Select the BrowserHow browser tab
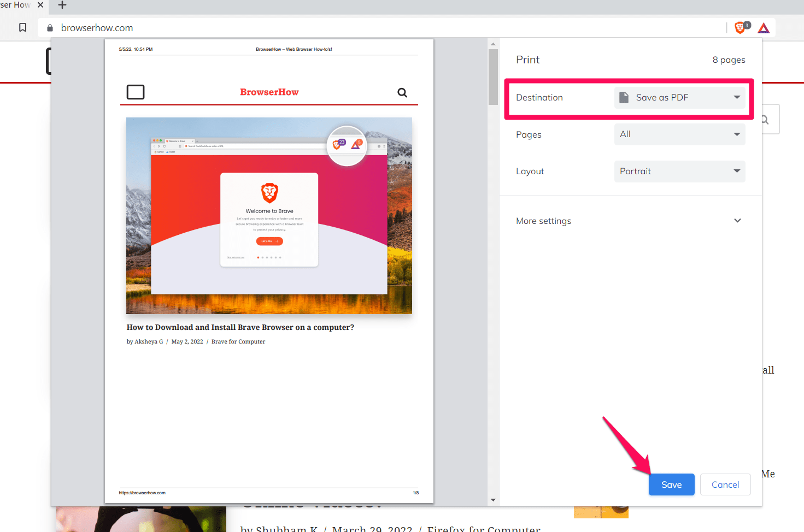This screenshot has height=532, width=804. click(16, 5)
